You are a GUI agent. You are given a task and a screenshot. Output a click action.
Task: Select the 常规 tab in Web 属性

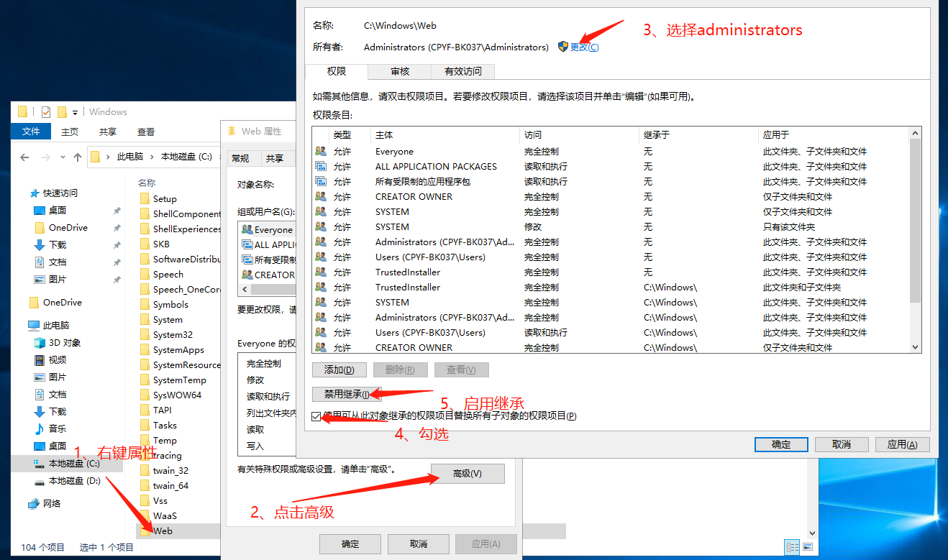pyautogui.click(x=240, y=158)
